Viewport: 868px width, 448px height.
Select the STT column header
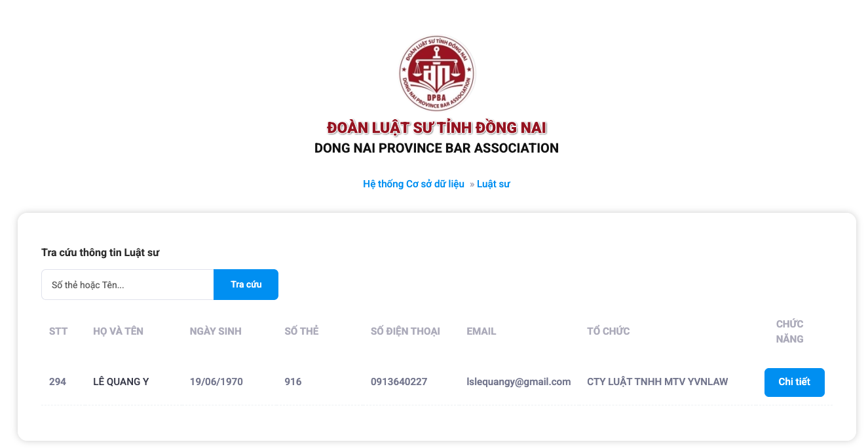[58, 331]
